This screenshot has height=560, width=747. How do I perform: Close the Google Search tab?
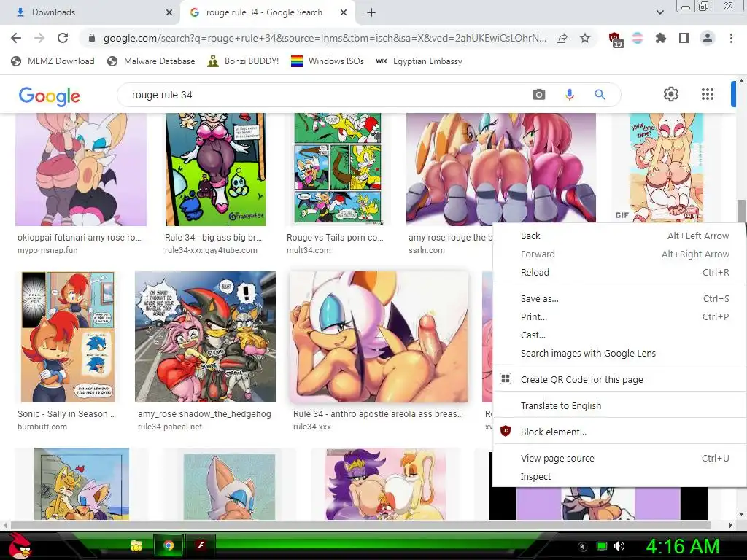[x=344, y=12]
